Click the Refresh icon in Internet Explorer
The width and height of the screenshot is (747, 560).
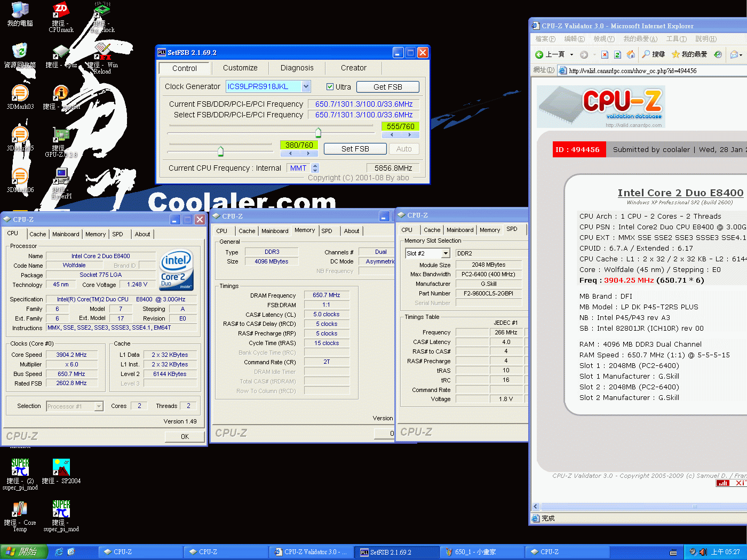coord(617,54)
